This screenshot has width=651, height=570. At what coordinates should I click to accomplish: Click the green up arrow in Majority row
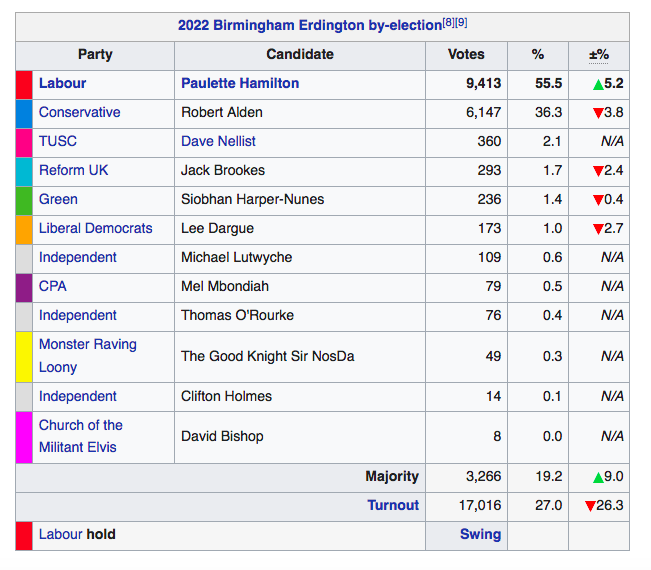pos(597,477)
